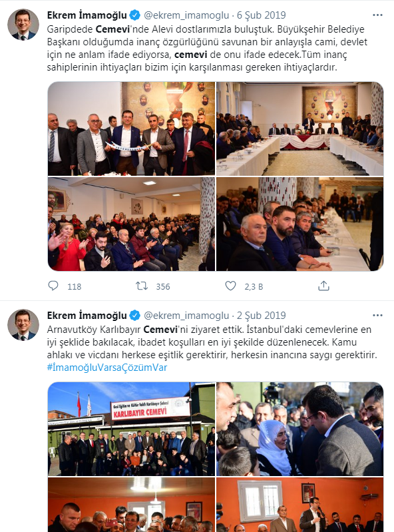Image resolution: width=394 pixels, height=532 pixels.
Task: Click share icon on 6 Şub tweet
Action: (324, 286)
